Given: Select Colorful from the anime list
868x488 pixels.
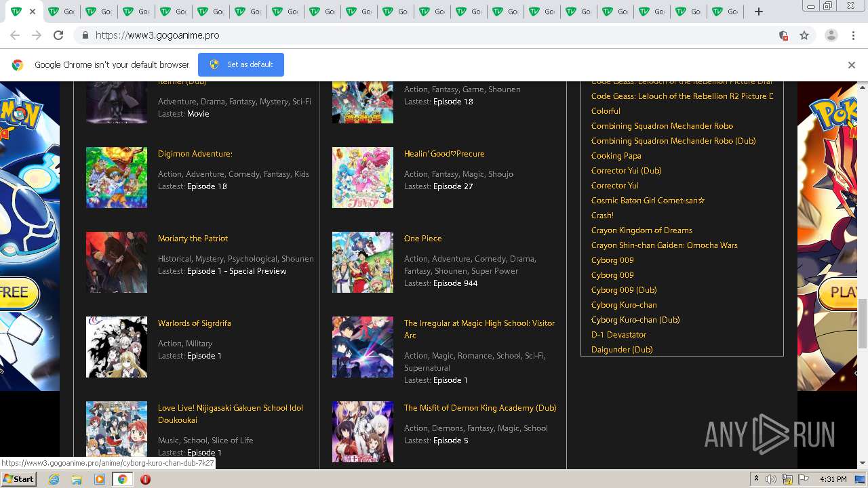Looking at the screenshot, I should click(606, 111).
